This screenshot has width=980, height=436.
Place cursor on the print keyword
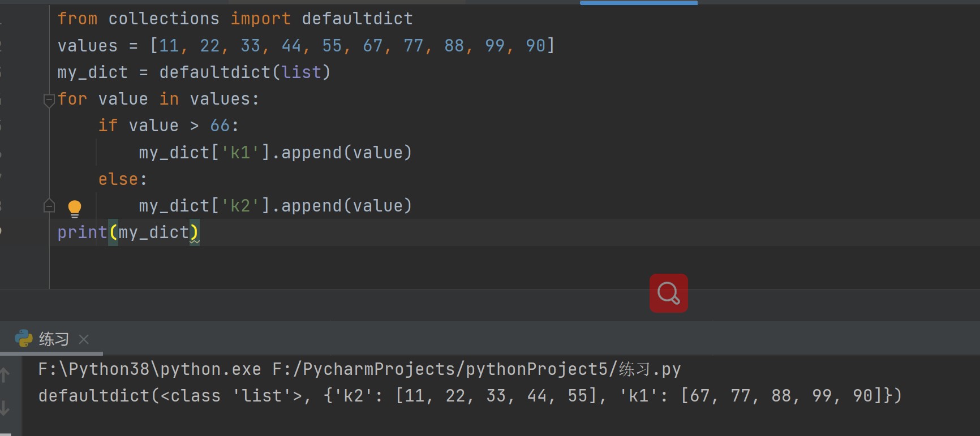click(x=82, y=232)
